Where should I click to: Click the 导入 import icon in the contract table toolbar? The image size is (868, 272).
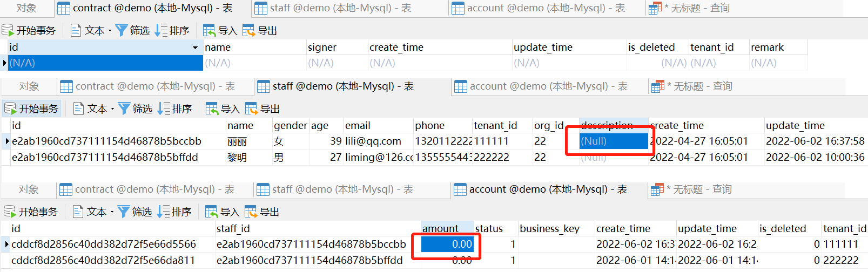[209, 31]
